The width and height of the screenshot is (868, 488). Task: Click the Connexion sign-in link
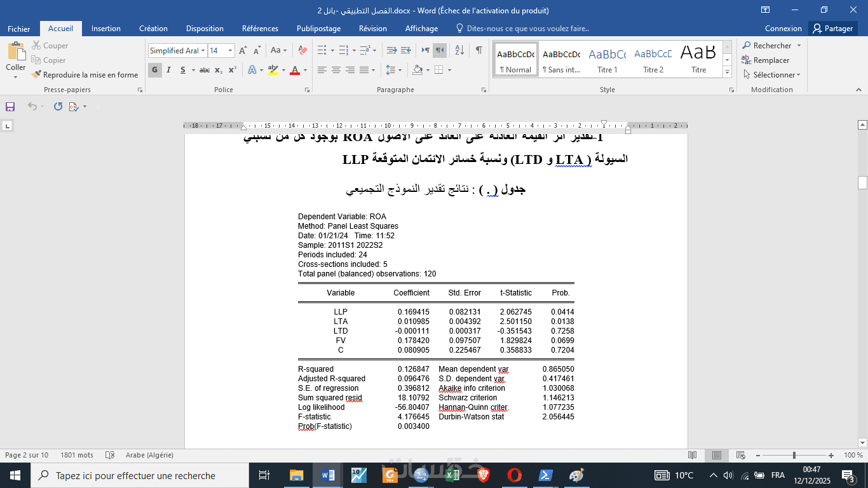click(x=783, y=29)
